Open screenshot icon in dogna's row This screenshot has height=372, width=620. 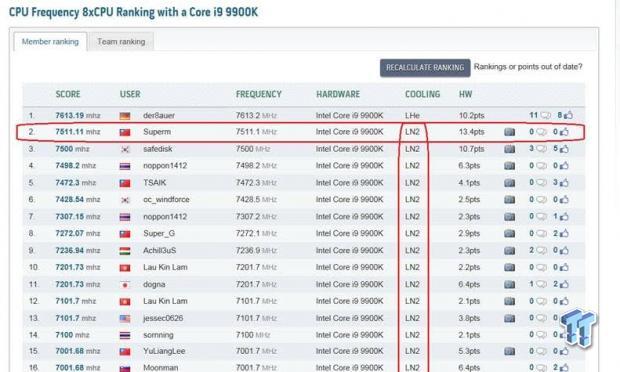point(509,285)
